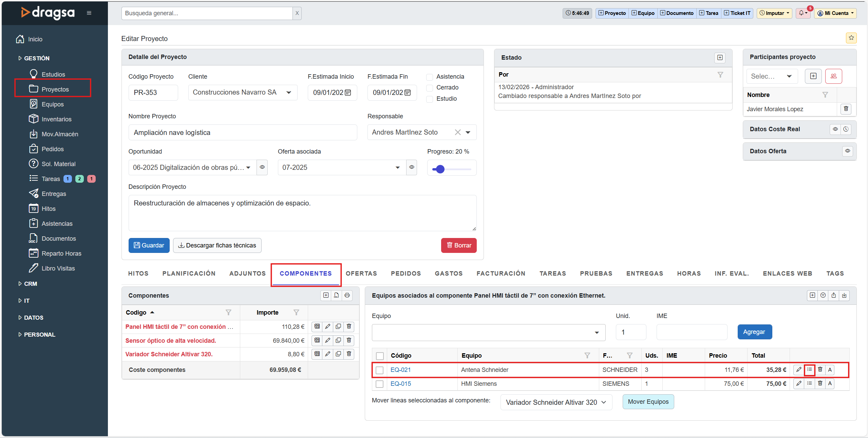Delete the Variador Schneider Altivar component
This screenshot has width=868, height=438.
(x=349, y=354)
